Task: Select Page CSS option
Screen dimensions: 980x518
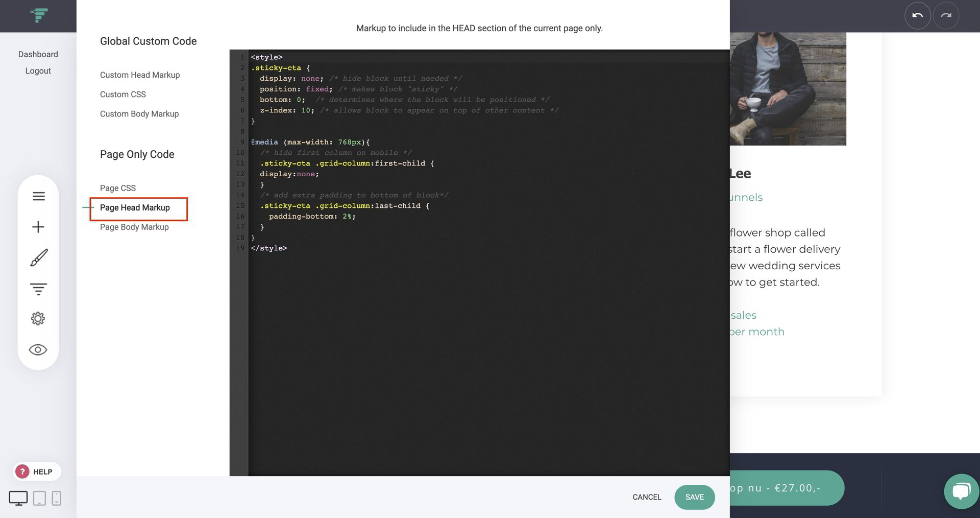Action: [x=118, y=188]
